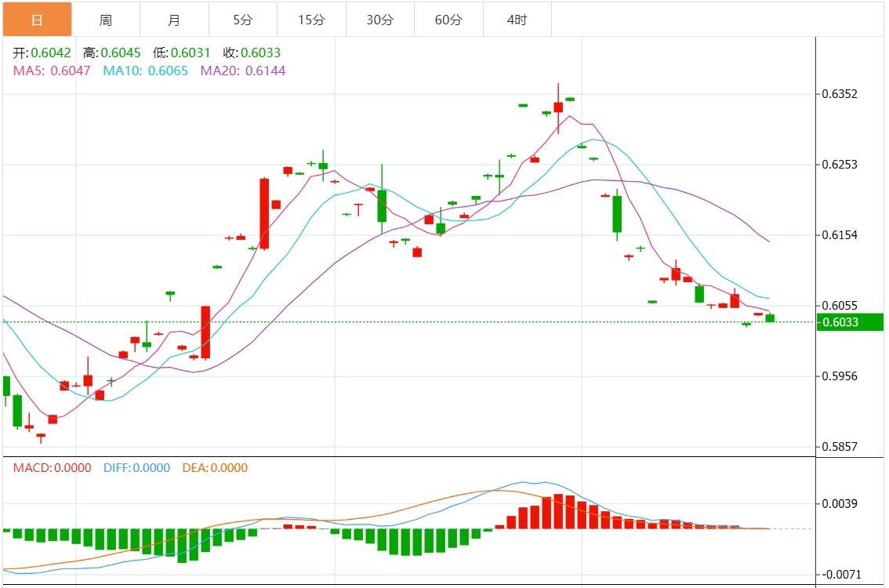Switch to the 5分 timeframe tab
889x588 pixels.
coord(243,20)
